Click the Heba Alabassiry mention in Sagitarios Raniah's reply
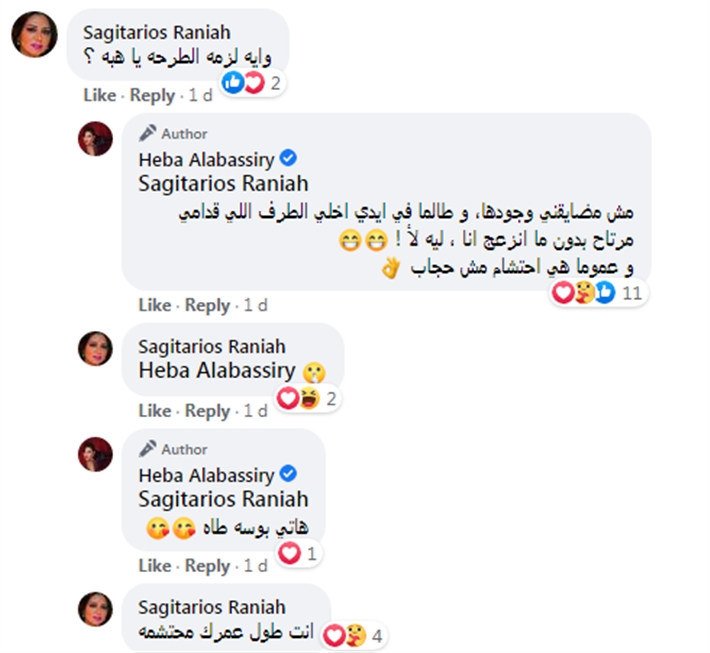 tap(217, 371)
